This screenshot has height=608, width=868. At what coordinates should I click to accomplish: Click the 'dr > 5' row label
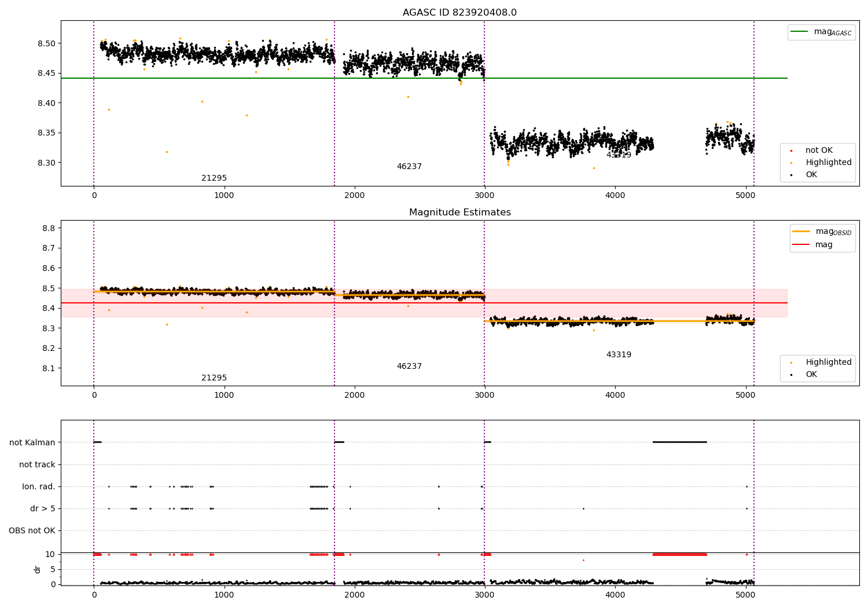coord(43,509)
